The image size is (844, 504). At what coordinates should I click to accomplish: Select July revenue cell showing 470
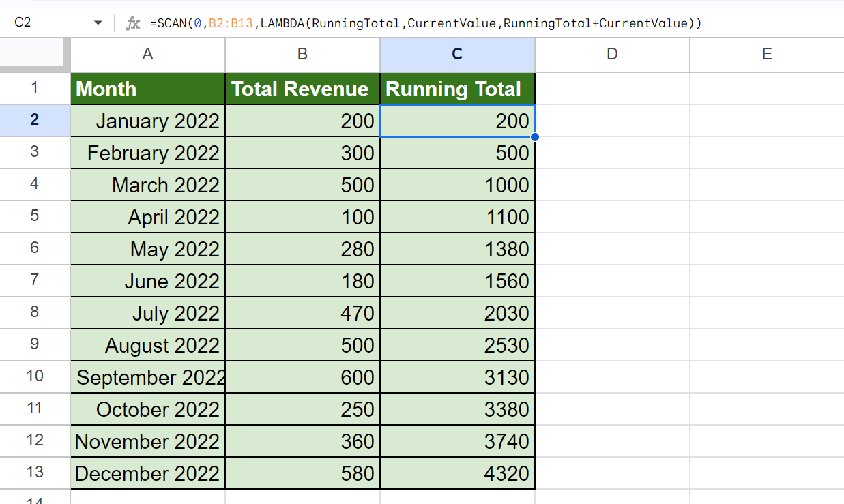302,313
